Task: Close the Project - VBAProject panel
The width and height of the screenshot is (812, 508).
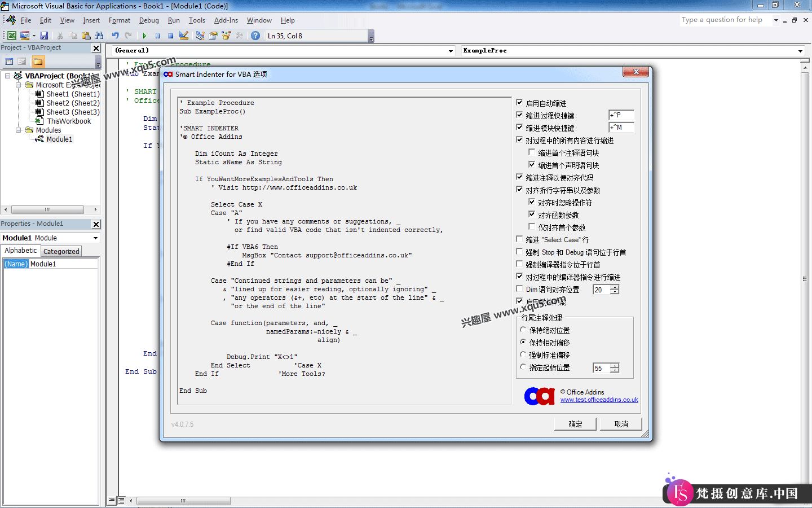Action: [x=96, y=49]
